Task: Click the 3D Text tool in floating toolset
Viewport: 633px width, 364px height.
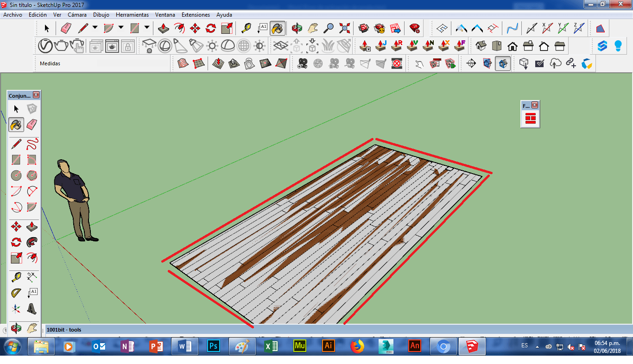Action: [32, 308]
